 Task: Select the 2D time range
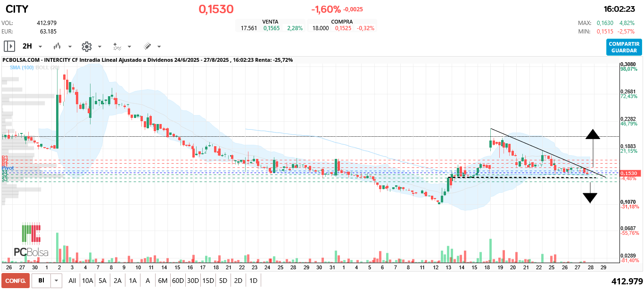(238, 281)
